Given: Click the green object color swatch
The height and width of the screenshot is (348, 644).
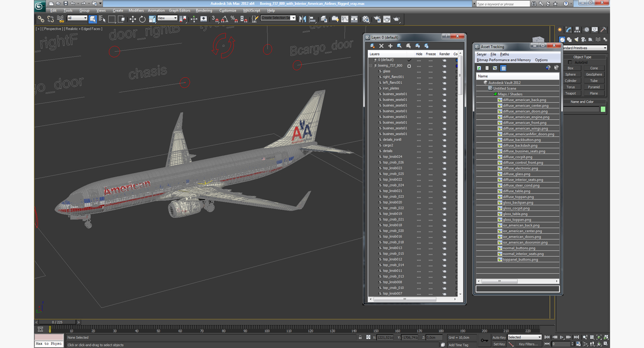Looking at the screenshot, I should pos(603,110).
